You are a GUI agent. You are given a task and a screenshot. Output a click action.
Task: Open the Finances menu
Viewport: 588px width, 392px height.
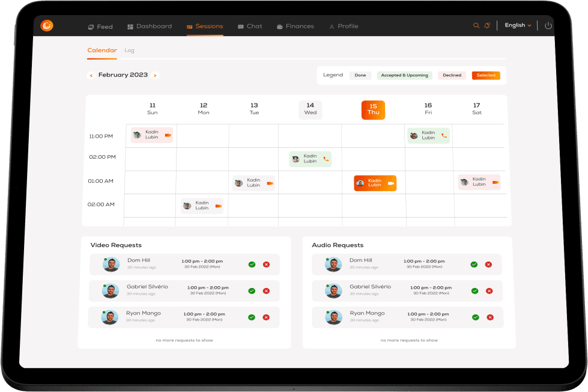[296, 26]
